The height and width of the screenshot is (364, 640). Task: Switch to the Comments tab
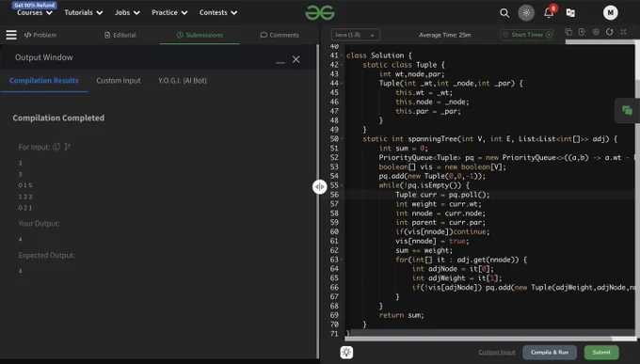pyautogui.click(x=280, y=35)
